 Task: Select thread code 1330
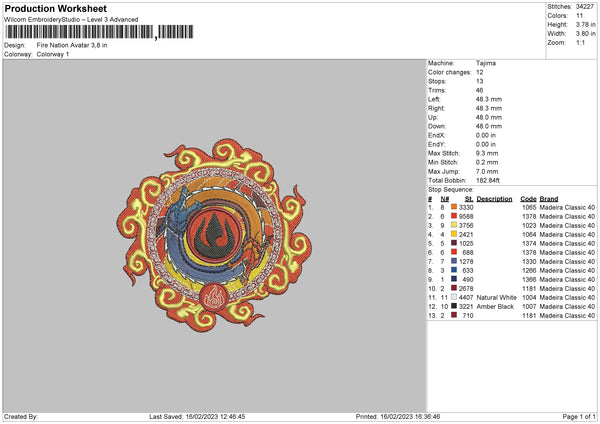point(529,261)
